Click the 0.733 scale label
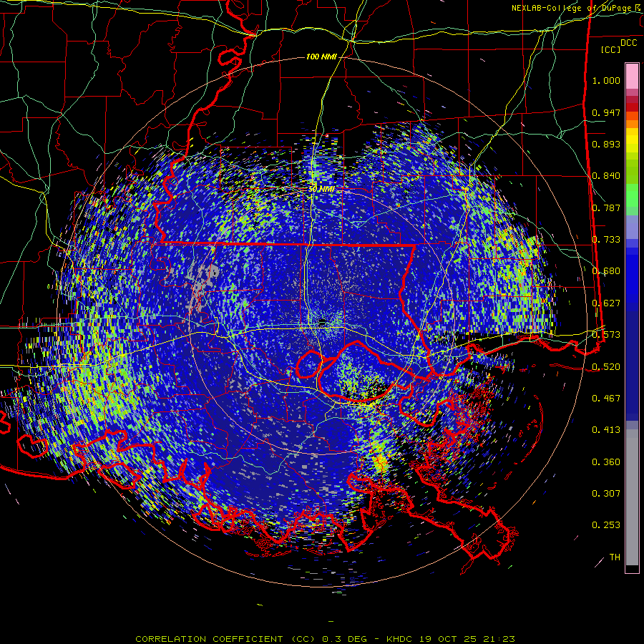The image size is (644, 644). click(x=606, y=240)
